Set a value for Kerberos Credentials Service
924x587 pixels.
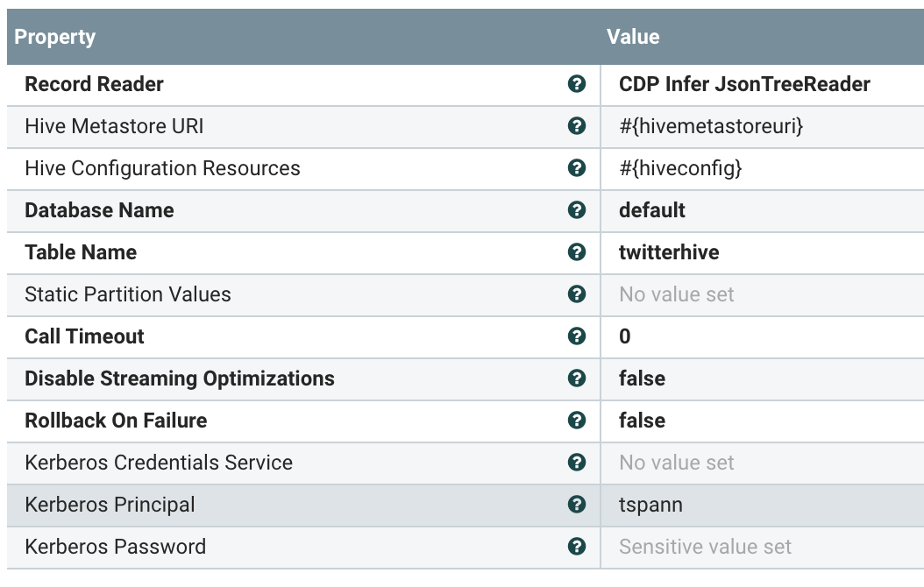coord(677,463)
